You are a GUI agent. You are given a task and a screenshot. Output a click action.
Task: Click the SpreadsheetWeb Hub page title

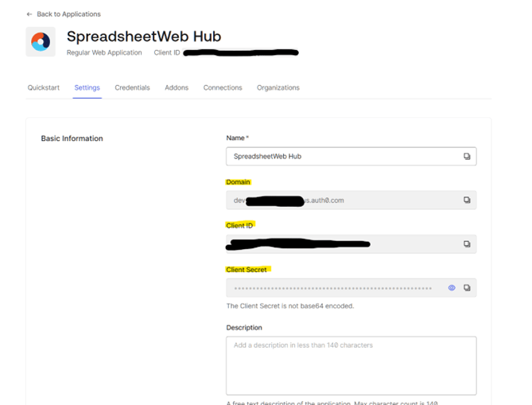coord(143,37)
